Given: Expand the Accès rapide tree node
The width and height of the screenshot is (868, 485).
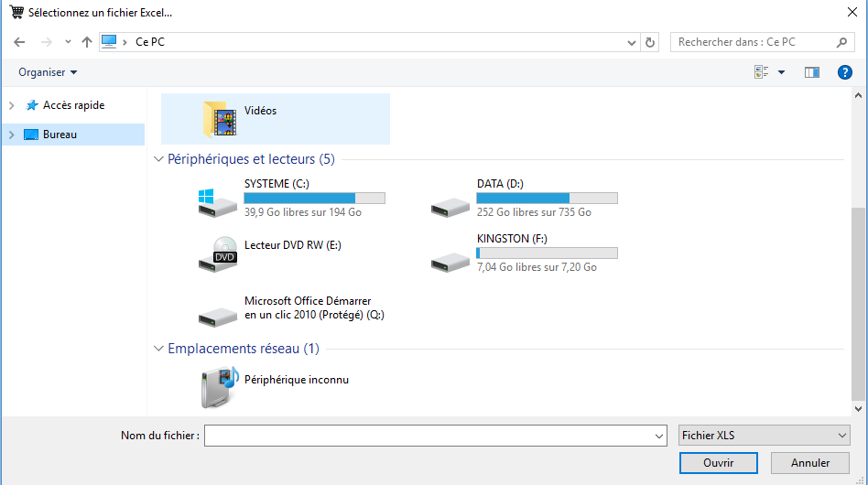Looking at the screenshot, I should (12, 105).
